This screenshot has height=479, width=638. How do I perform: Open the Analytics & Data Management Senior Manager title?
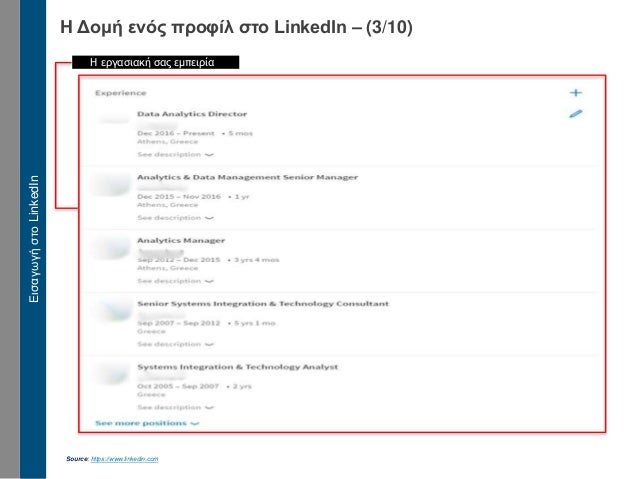[x=247, y=177]
